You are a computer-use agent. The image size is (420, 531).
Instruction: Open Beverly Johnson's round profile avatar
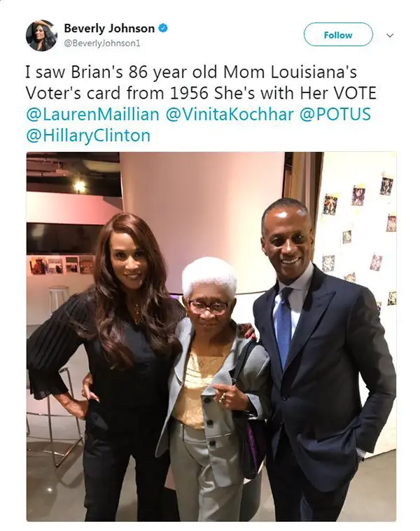point(41,35)
